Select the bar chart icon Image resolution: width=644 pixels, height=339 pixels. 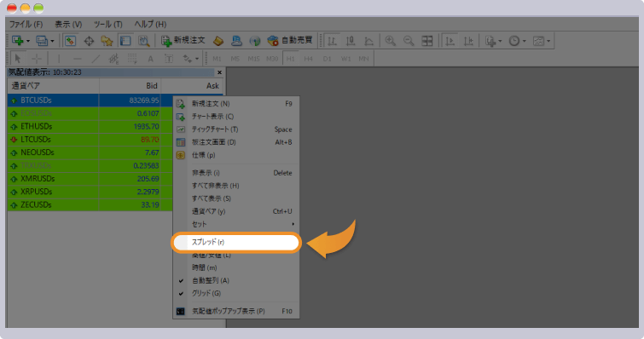click(x=332, y=41)
